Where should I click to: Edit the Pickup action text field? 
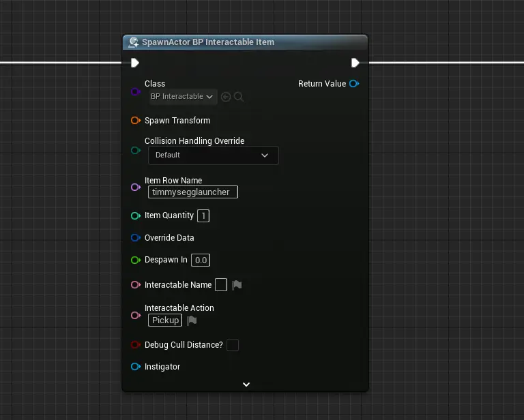(165, 320)
